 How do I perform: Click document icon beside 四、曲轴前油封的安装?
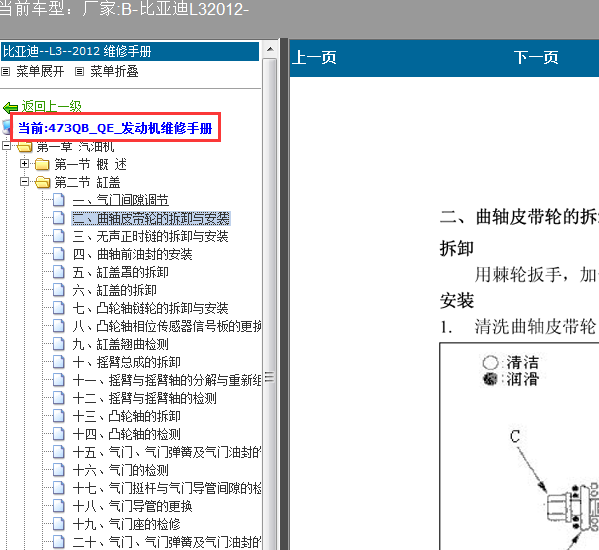point(58,254)
